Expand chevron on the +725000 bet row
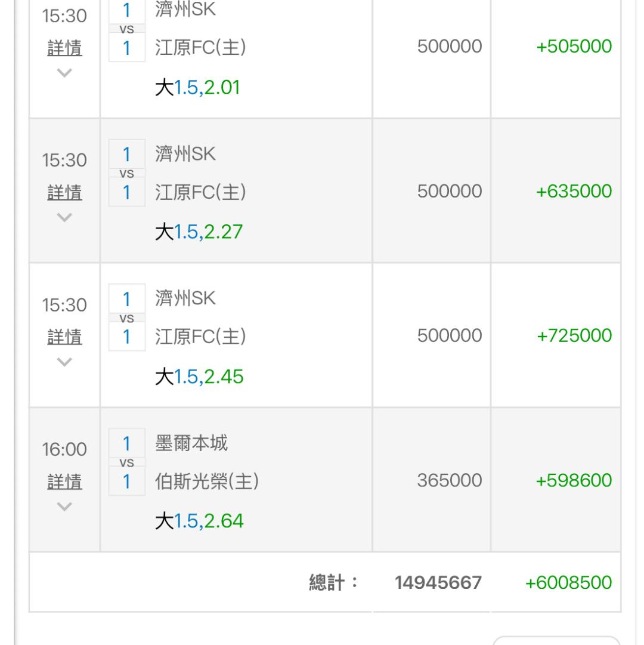Viewport: 644px width, 645px height. tap(64, 362)
